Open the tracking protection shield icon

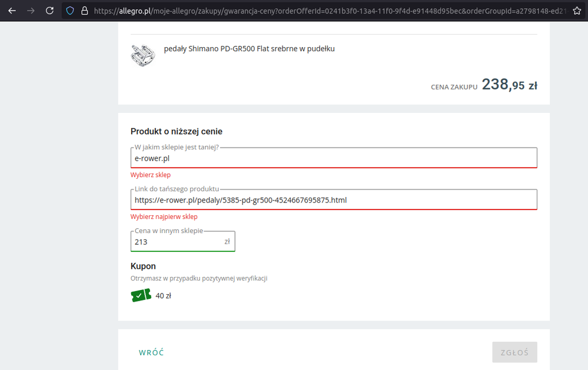(x=70, y=11)
